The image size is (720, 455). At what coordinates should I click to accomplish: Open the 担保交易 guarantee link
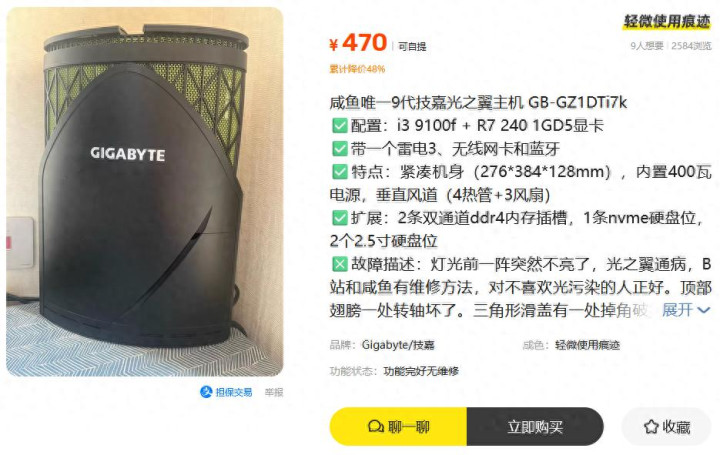[x=226, y=392]
